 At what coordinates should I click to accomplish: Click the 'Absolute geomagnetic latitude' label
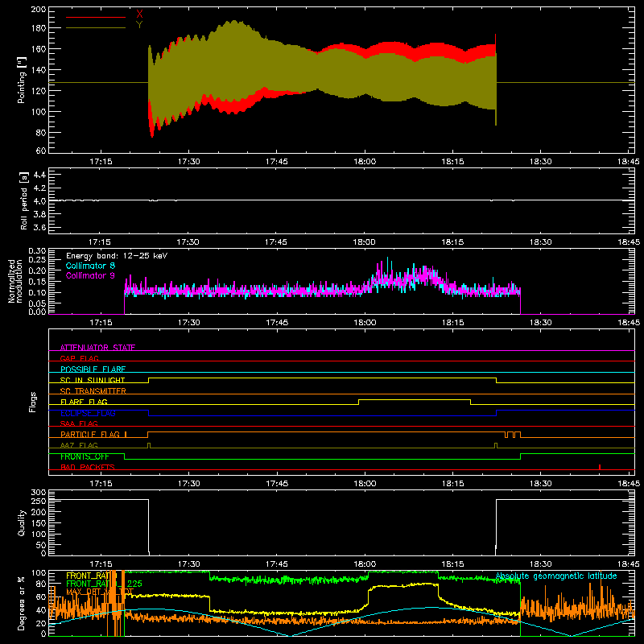point(556,576)
